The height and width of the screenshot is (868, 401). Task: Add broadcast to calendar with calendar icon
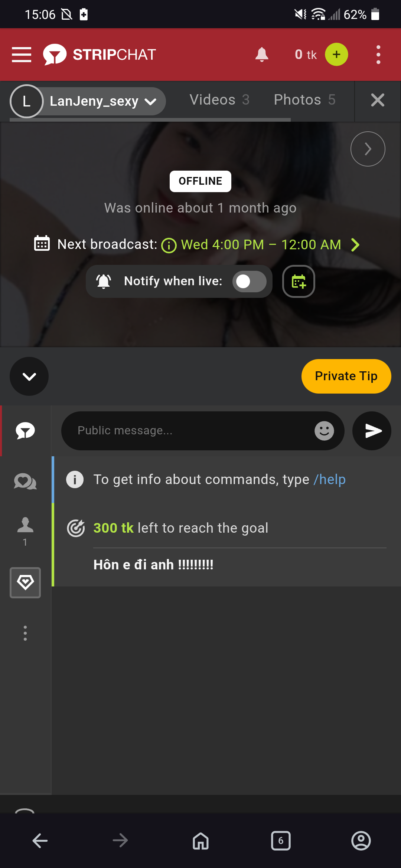(x=299, y=282)
